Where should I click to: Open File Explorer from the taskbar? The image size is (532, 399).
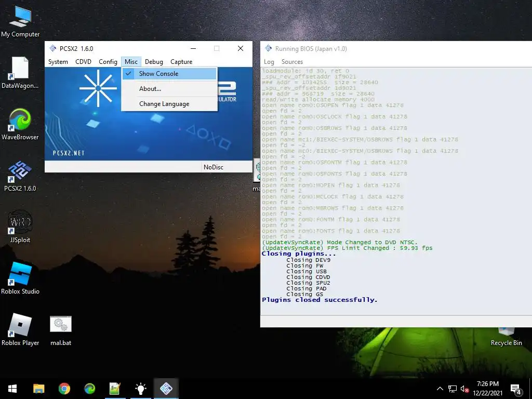[38, 389]
